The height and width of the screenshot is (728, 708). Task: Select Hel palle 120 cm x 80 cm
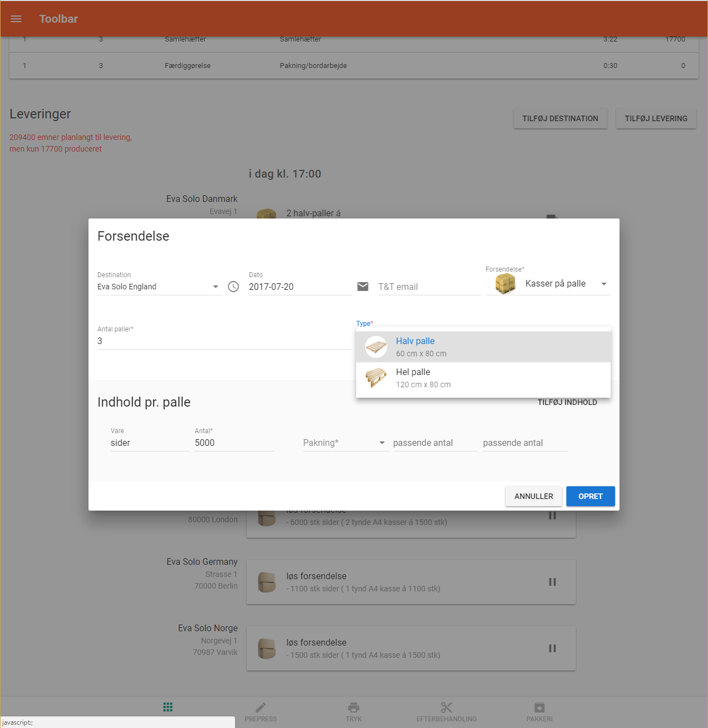[483, 378]
